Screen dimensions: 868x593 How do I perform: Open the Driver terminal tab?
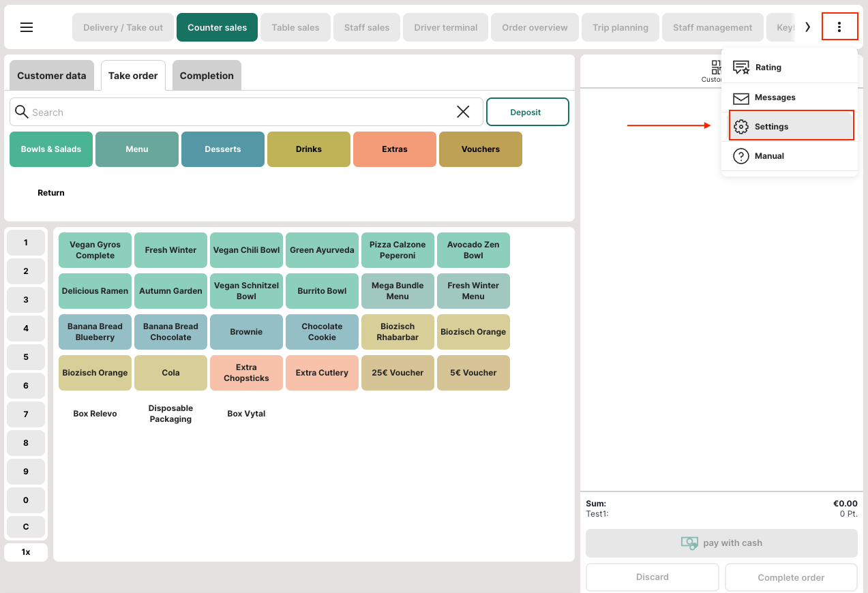(446, 27)
